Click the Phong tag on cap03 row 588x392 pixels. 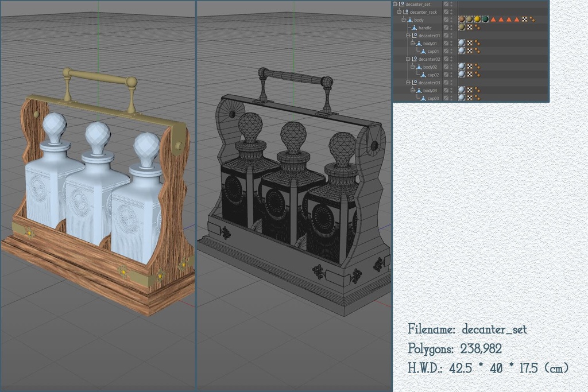477,98
